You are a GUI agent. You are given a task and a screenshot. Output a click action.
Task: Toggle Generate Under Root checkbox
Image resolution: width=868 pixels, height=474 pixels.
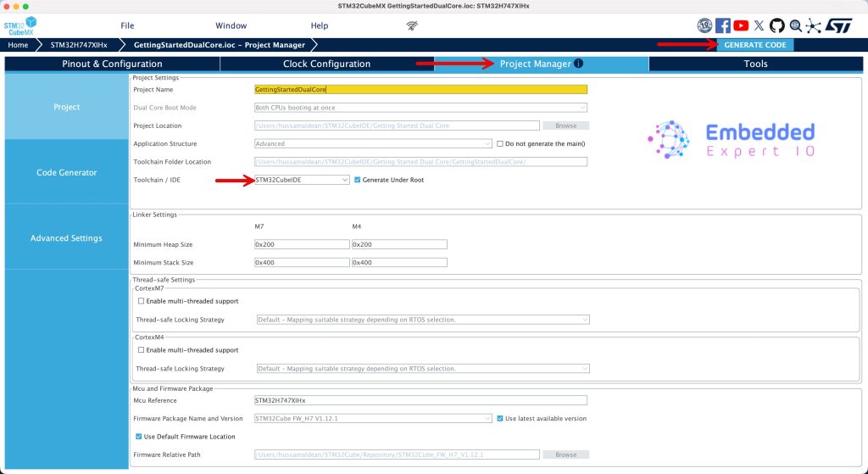(357, 180)
